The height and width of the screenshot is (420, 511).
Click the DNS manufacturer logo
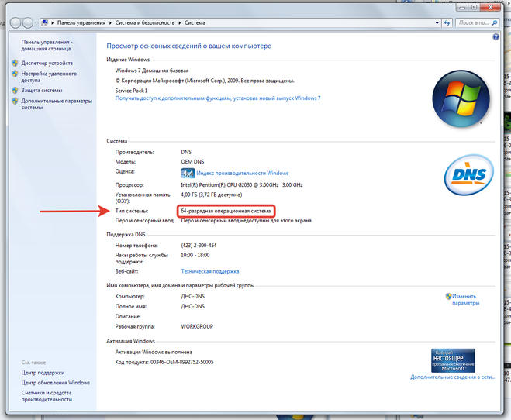pos(468,175)
